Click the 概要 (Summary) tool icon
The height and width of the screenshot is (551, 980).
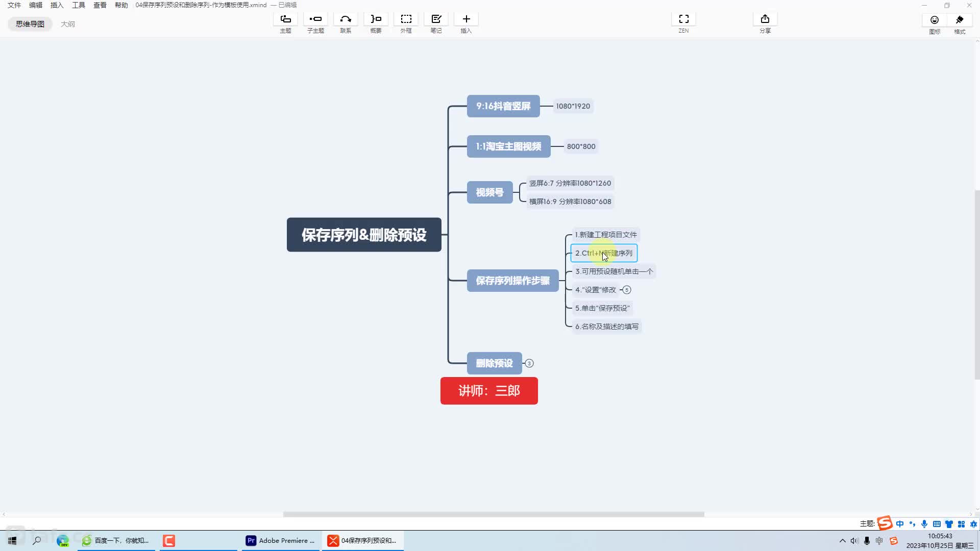pos(376,19)
